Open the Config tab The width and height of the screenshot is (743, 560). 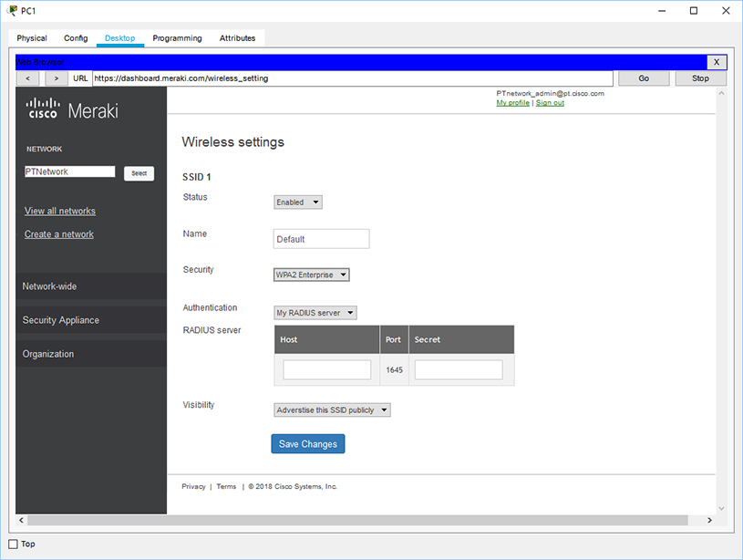76,38
